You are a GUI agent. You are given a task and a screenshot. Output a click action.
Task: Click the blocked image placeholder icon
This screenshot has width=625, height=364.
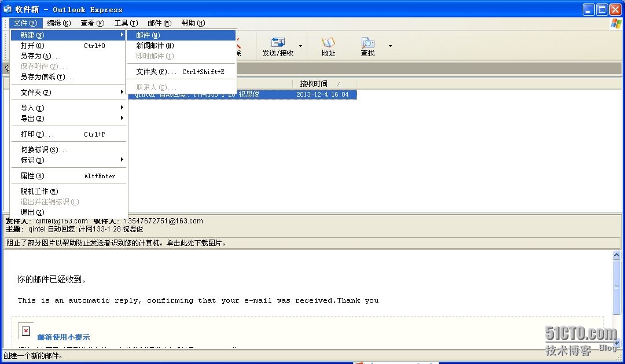click(x=26, y=330)
